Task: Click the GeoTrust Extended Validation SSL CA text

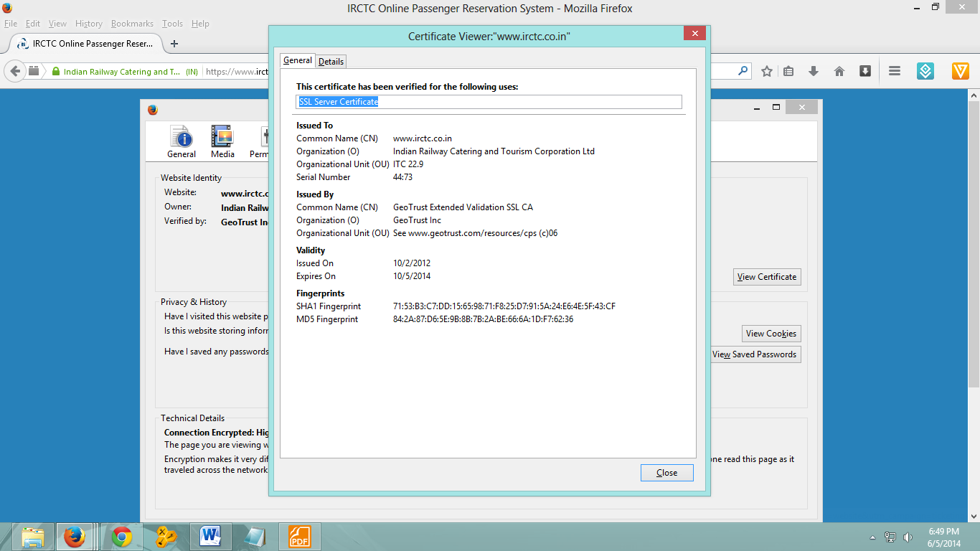Action: [463, 207]
